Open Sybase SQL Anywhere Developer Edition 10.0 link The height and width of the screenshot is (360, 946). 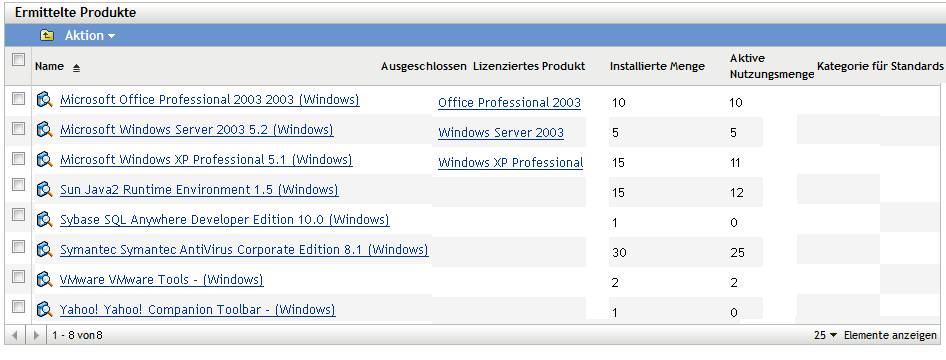[x=224, y=220]
